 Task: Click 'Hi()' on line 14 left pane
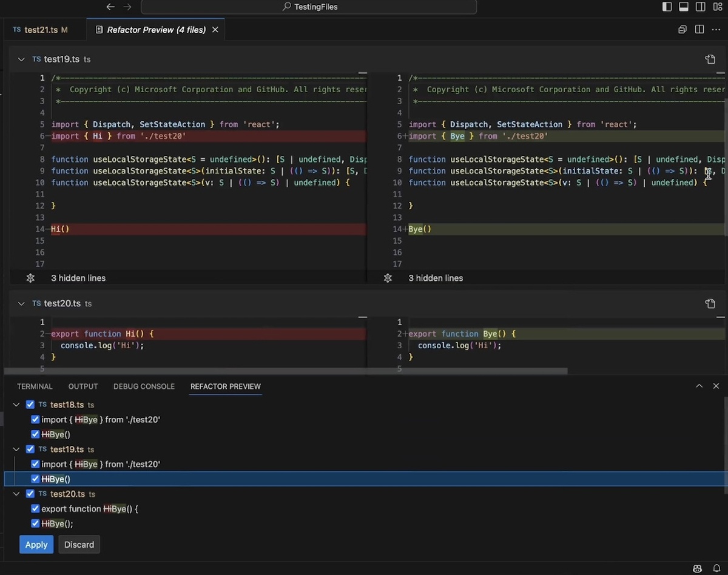tap(60, 229)
